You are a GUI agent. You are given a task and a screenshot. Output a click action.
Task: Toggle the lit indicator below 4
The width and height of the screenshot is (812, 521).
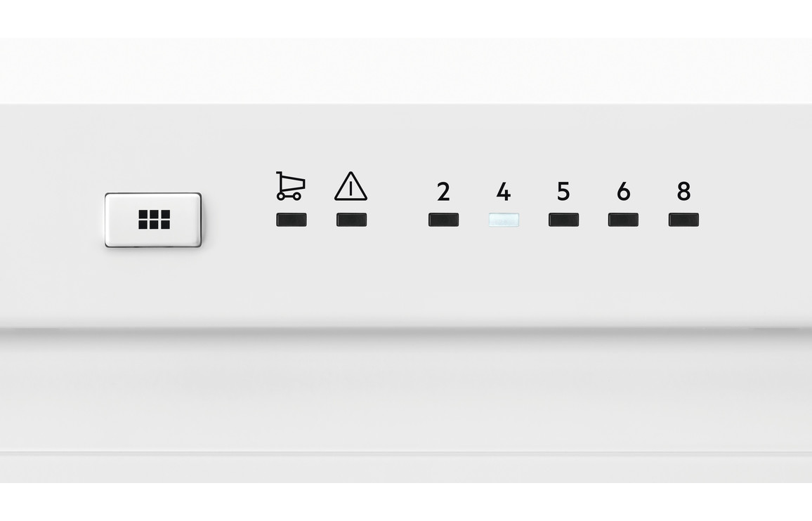tap(504, 220)
